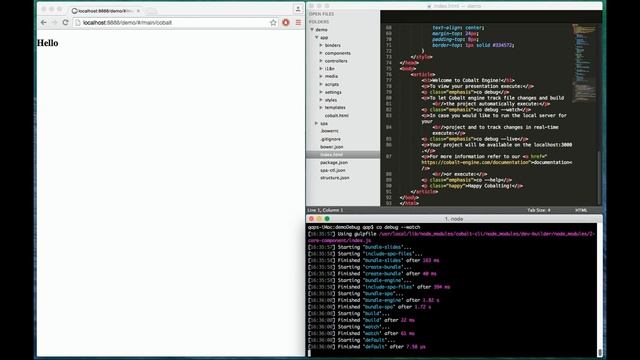
Task: Open a new Chrome tab
Action: click(151, 11)
